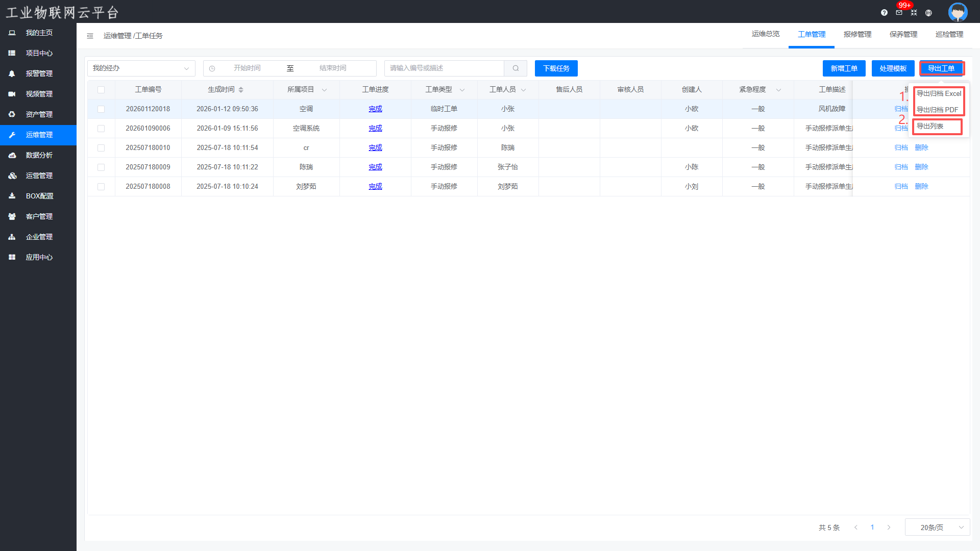Sort by 生成时间 using the sort arrows
This screenshot has width=980, height=551.
[241, 90]
